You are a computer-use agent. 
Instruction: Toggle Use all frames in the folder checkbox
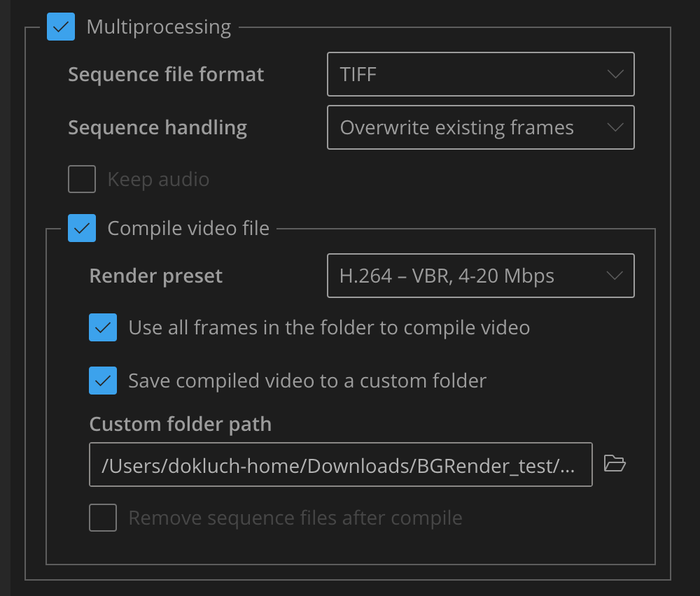click(x=103, y=327)
